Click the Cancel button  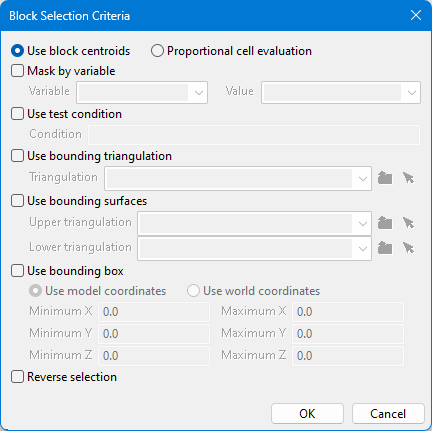pyautogui.click(x=388, y=414)
